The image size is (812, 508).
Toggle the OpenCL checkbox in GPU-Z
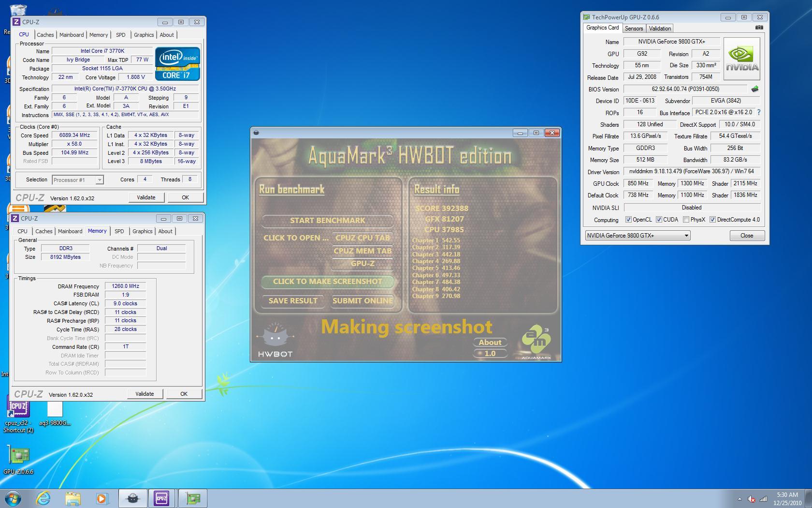(628, 220)
